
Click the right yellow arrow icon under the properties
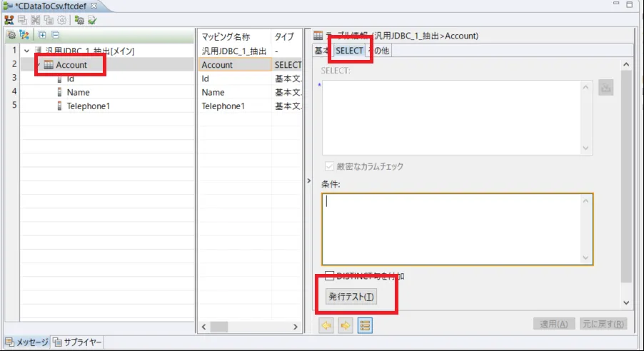346,325
